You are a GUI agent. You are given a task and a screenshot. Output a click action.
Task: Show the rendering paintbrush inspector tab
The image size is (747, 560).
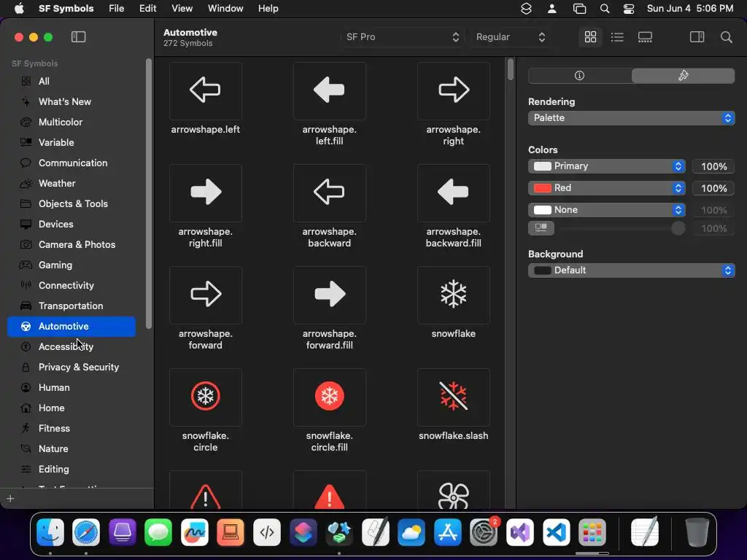click(x=683, y=75)
